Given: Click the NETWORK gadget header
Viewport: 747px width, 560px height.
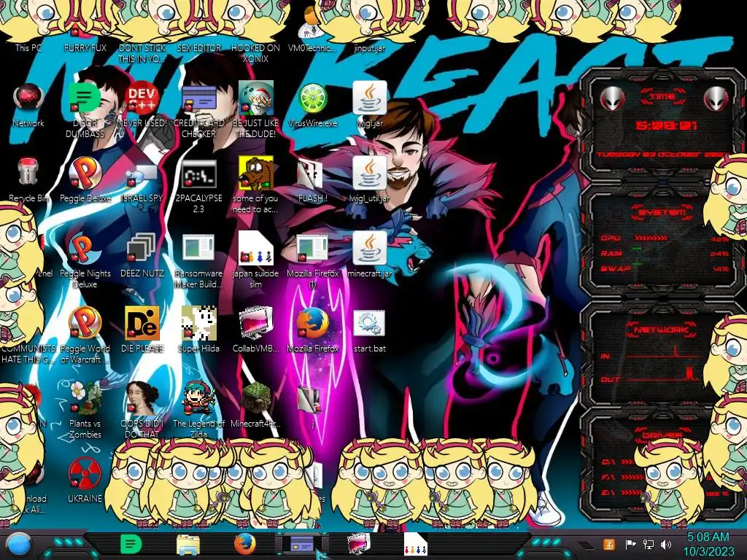Looking at the screenshot, I should (x=662, y=330).
